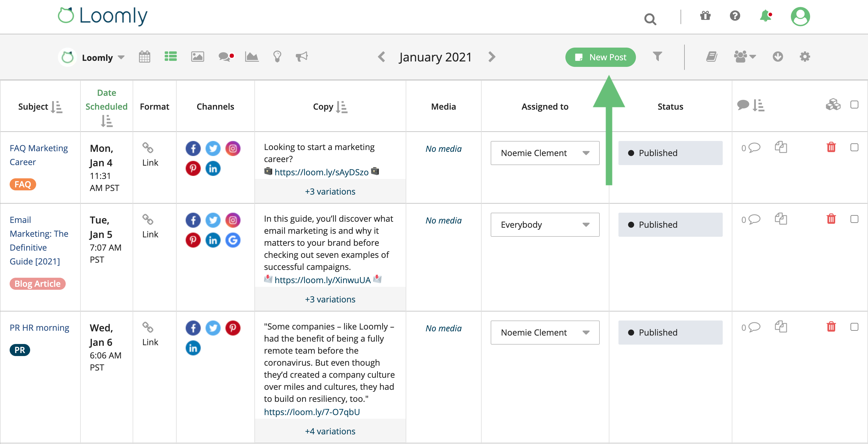
Task: Export posts via the download icon
Action: pos(777,57)
